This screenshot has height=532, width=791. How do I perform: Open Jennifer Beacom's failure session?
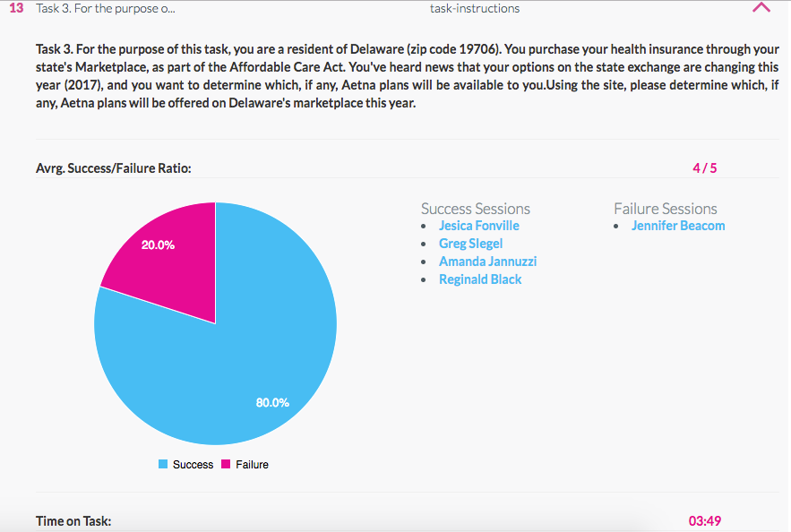(x=678, y=226)
